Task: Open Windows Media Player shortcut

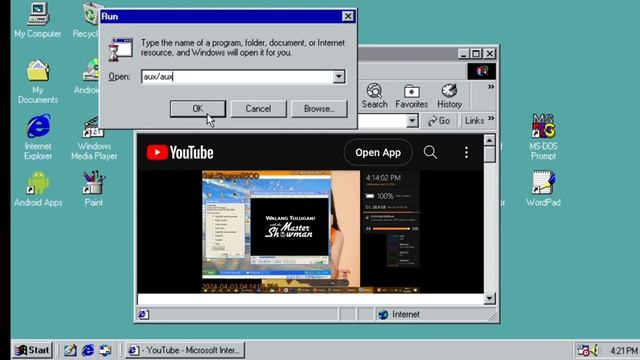Action: [x=94, y=139]
